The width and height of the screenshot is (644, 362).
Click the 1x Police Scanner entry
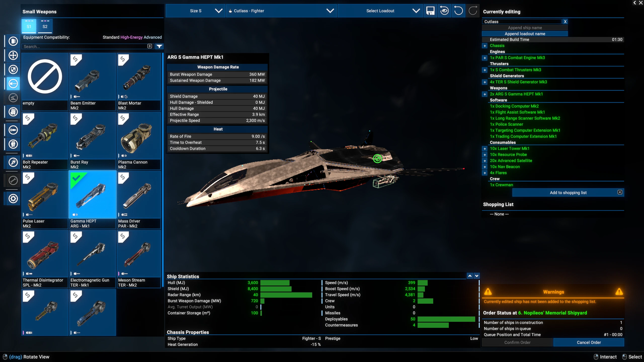(x=506, y=124)
